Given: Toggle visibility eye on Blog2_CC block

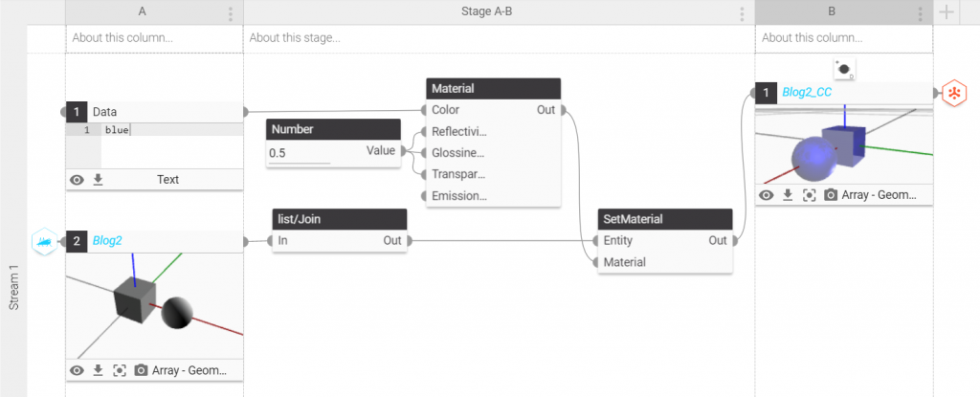Looking at the screenshot, I should (767, 195).
